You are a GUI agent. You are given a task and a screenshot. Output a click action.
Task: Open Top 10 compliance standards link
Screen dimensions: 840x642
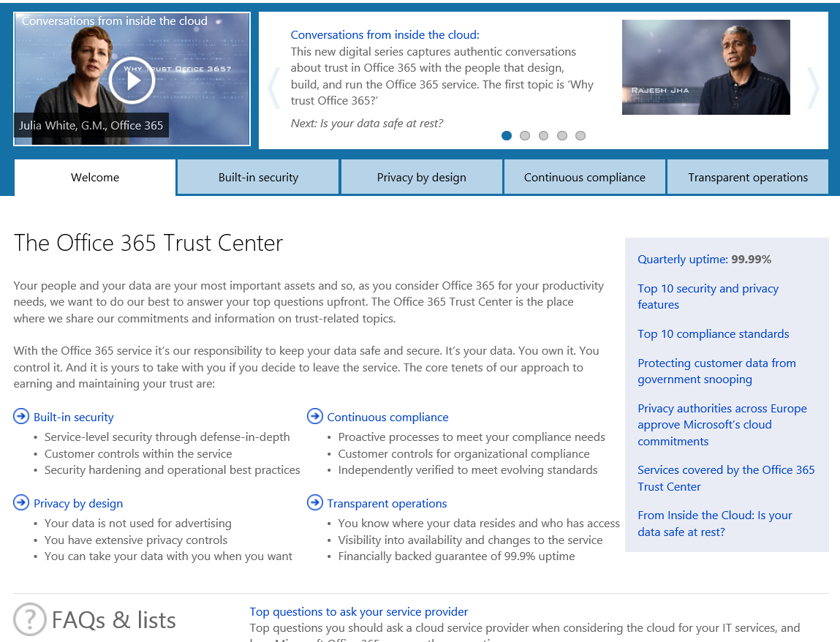(713, 334)
